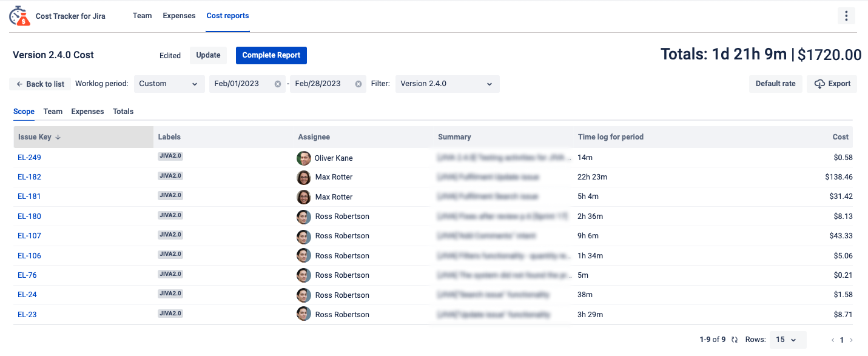Open the Worklog period Custom dropdown
This screenshot has width=868, height=356.
(x=169, y=84)
